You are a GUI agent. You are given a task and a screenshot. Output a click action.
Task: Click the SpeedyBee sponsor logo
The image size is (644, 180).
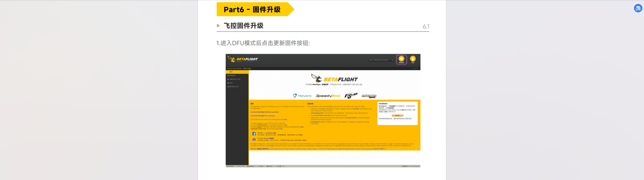point(328,96)
